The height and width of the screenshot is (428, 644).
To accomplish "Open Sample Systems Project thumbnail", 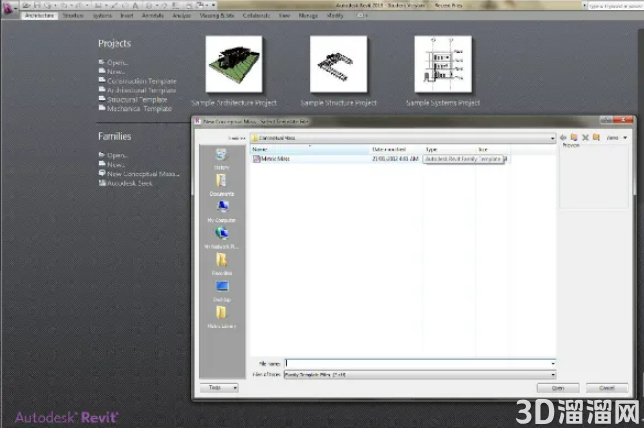I will pos(443,64).
